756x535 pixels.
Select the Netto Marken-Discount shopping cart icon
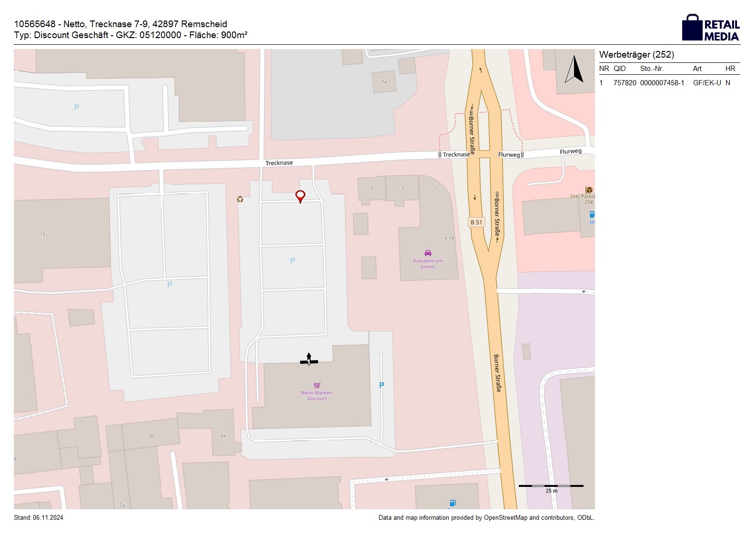coord(317,385)
